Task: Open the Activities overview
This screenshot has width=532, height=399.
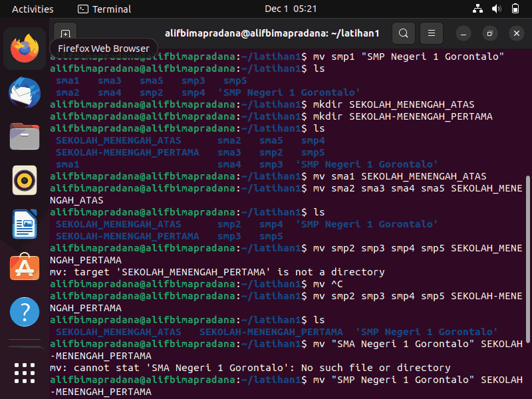Action: tap(33, 9)
